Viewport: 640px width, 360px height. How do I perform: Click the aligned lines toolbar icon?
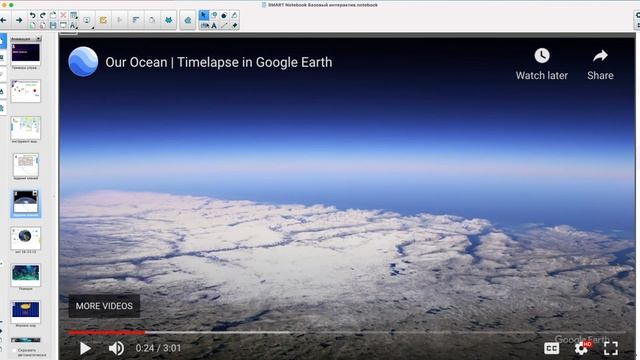coord(136,20)
